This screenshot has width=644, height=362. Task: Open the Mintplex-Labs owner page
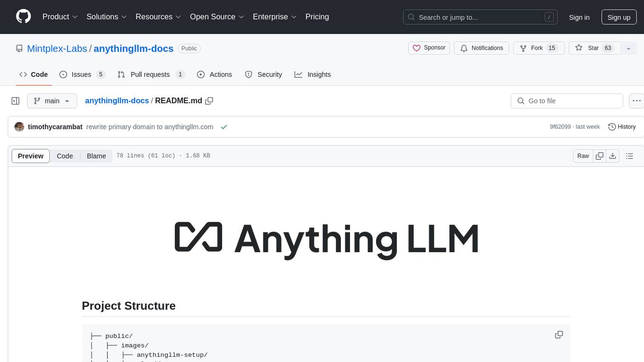57,48
